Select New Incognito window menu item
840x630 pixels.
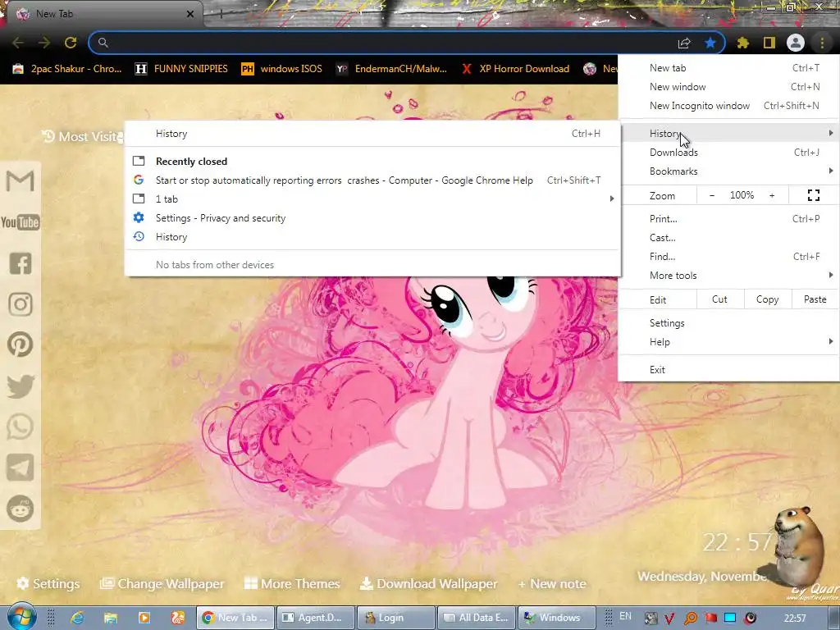click(x=728, y=106)
